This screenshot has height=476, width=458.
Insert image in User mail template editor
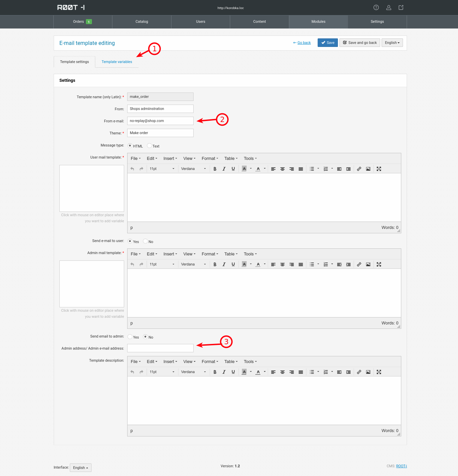point(368,169)
